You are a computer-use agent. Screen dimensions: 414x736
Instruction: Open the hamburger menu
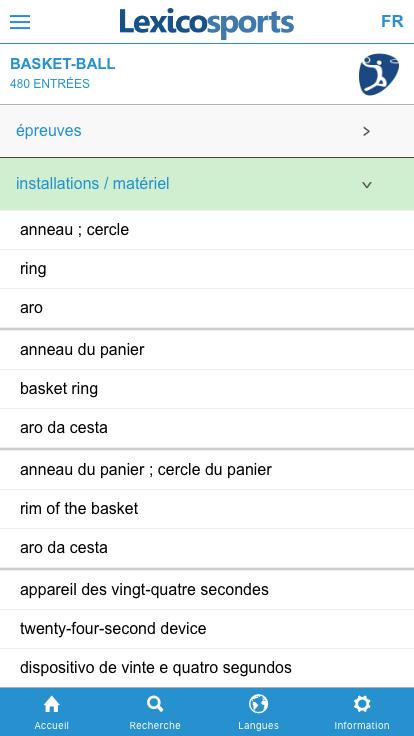(20, 22)
